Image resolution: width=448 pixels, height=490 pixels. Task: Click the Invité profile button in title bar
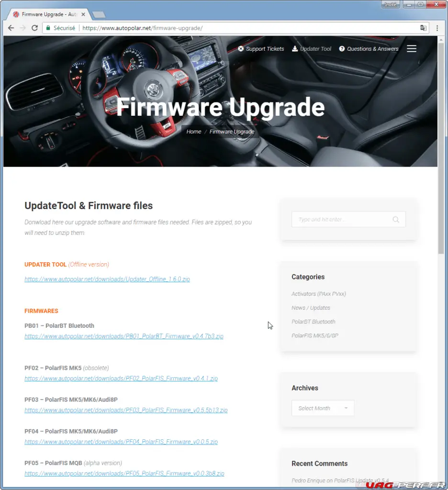pyautogui.click(x=391, y=4)
